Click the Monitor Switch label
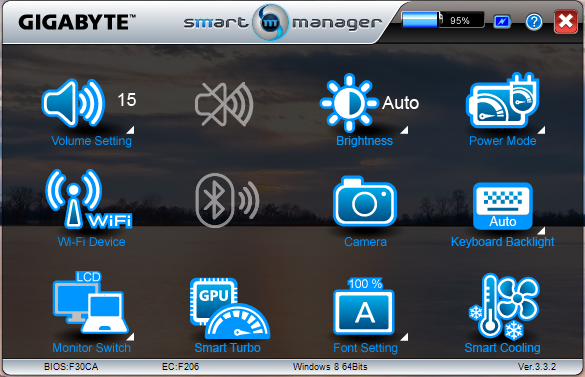Viewport: 585px width, 377px height. (91, 348)
